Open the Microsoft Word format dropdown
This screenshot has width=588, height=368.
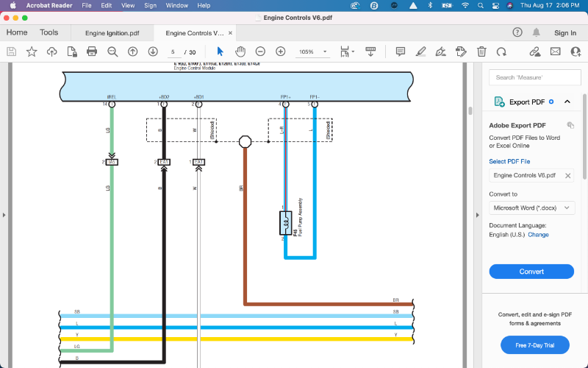tap(531, 208)
